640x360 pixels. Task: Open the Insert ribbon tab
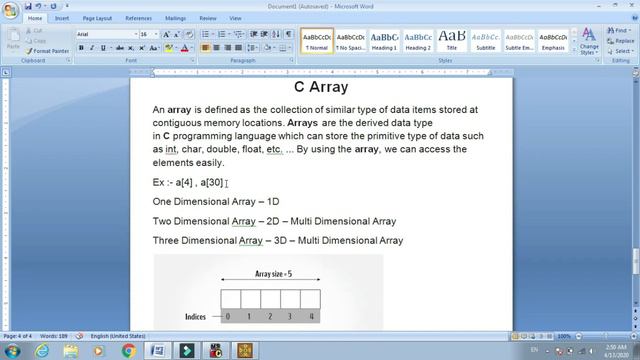62,18
